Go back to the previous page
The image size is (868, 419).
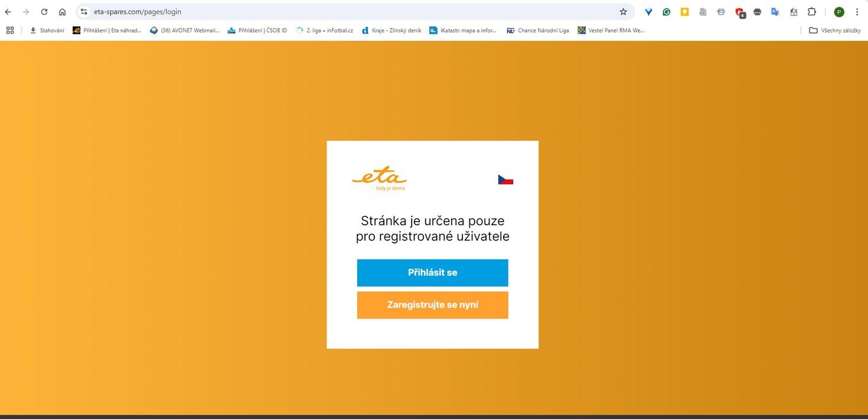tap(8, 12)
